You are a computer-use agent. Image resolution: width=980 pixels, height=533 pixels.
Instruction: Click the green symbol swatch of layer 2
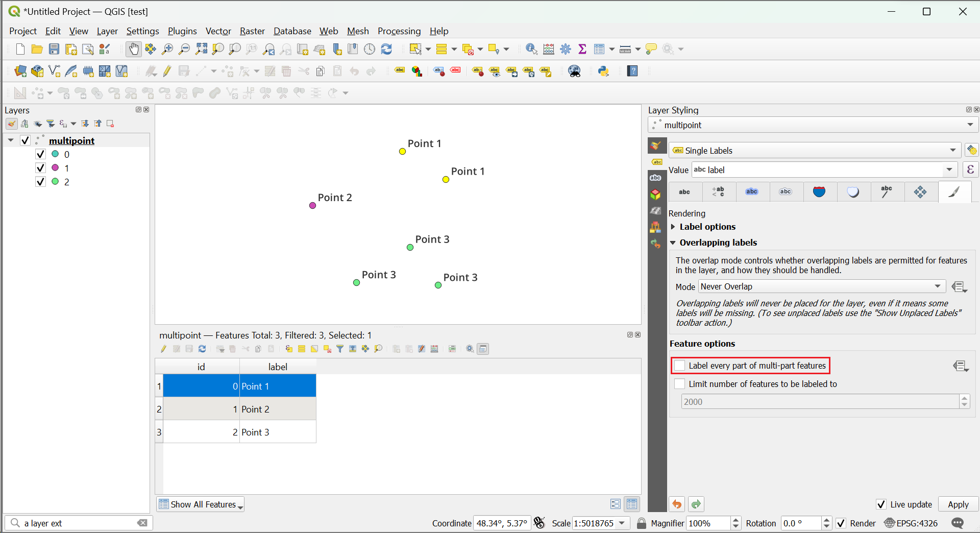[56, 182]
